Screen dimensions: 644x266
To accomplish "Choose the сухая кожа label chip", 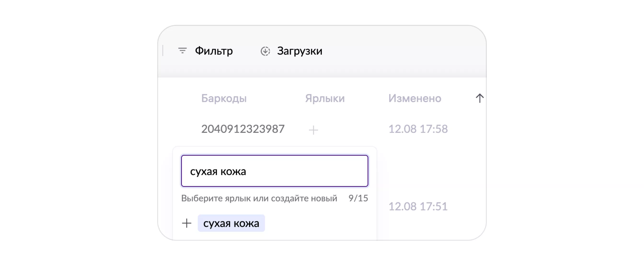I will (x=231, y=223).
